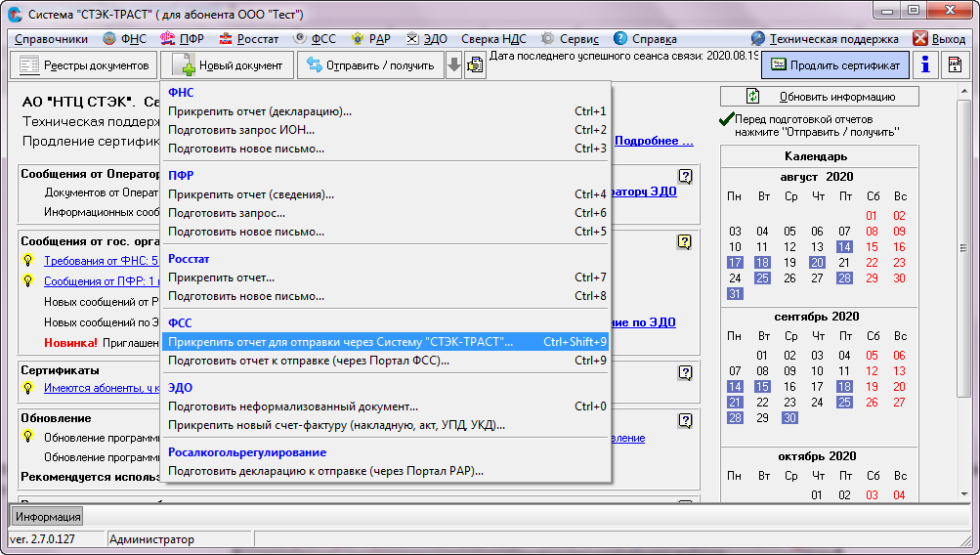Screen dimensions: 980x555
Task: Open the Сообщения от ПФР link
Action: [x=102, y=281]
